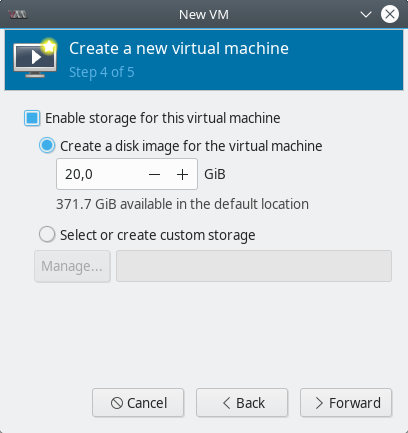The height and width of the screenshot is (433, 408).
Task: Go Back to the previous step
Action: 242,403
